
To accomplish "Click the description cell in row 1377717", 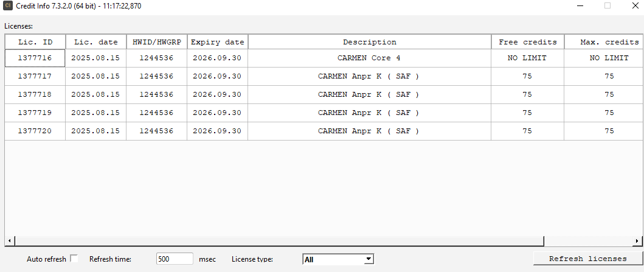I will pyautogui.click(x=370, y=77).
